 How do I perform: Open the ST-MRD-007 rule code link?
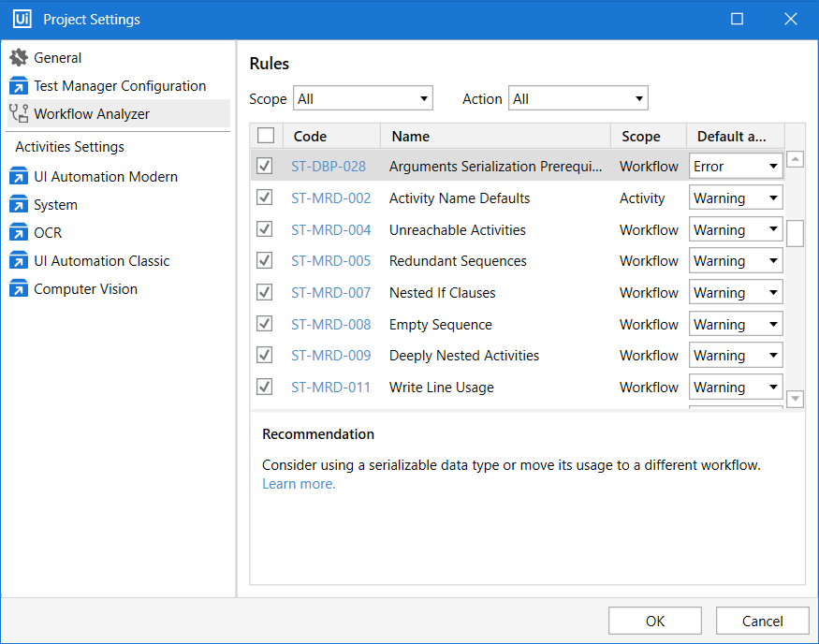pyautogui.click(x=330, y=293)
